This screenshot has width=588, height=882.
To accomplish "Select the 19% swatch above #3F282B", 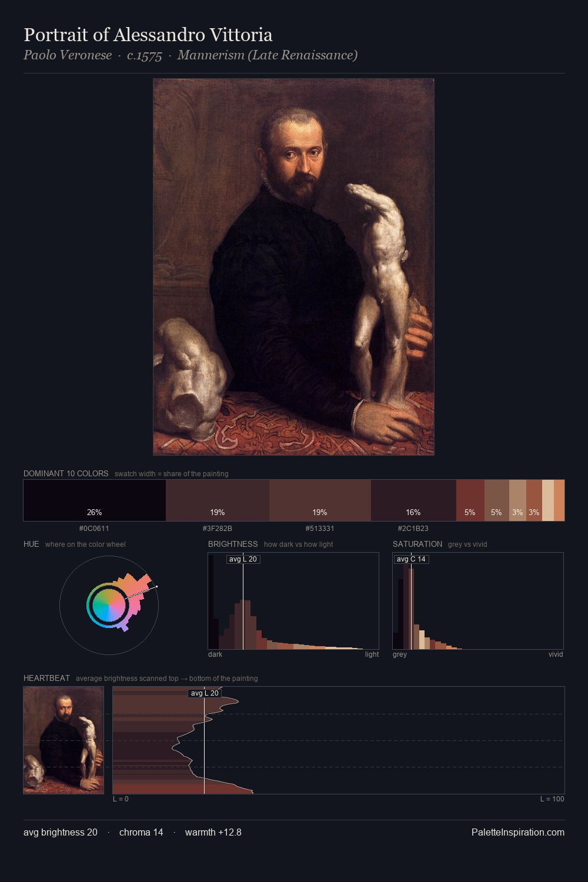I will pos(218,500).
